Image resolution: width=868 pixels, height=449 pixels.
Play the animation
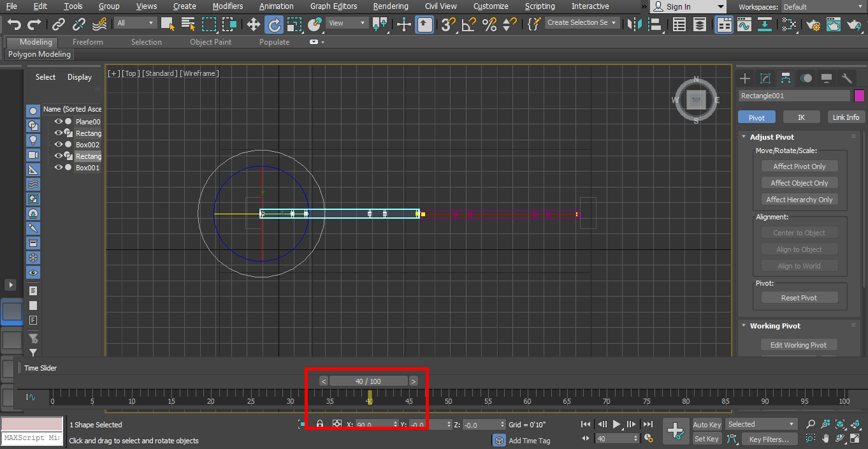point(616,424)
